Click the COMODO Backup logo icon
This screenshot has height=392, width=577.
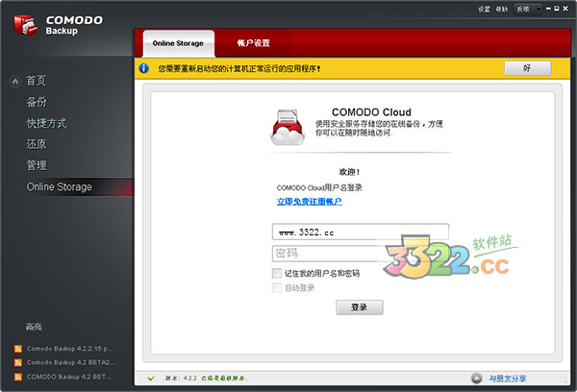pos(25,26)
